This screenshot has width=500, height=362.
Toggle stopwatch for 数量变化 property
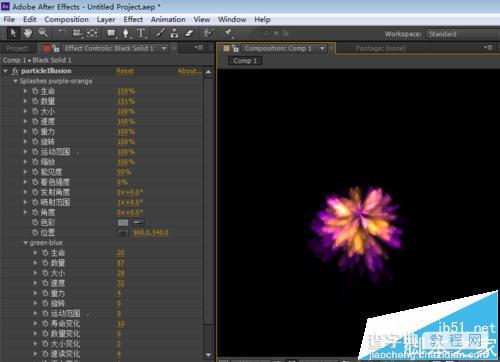tap(45, 334)
